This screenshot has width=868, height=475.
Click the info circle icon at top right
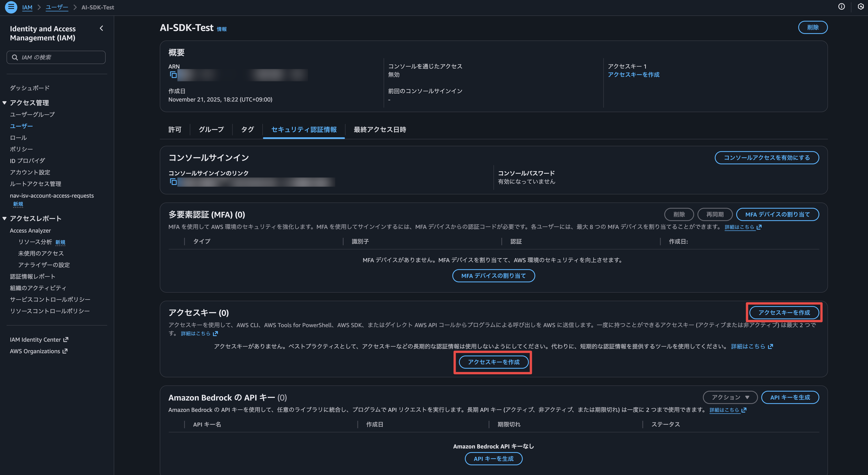[x=841, y=7]
